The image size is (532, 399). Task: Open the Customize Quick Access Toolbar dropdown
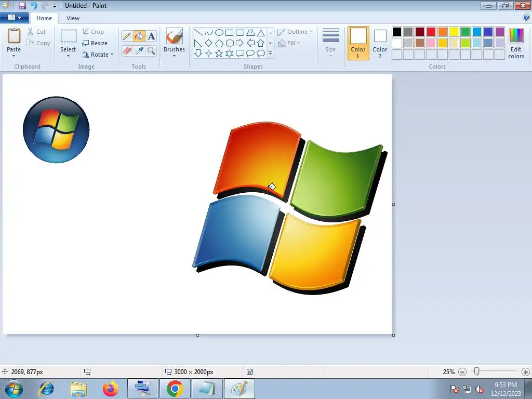click(x=55, y=6)
